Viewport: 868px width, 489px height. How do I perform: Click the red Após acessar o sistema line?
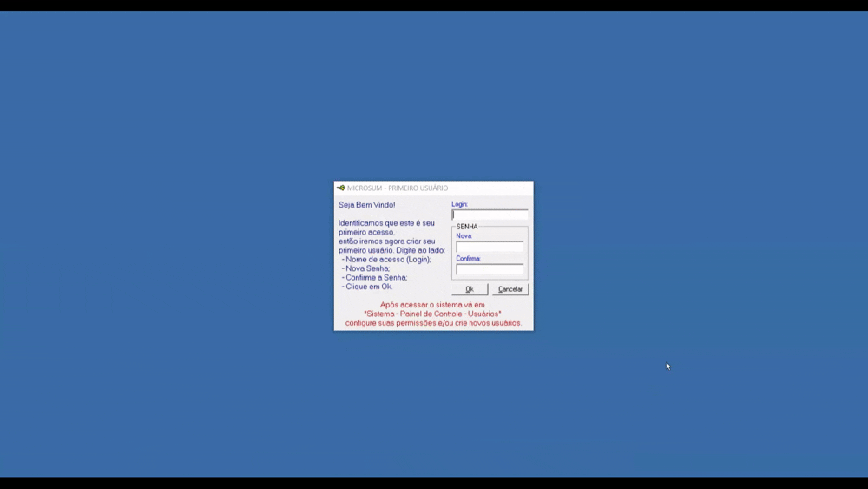pos(432,305)
